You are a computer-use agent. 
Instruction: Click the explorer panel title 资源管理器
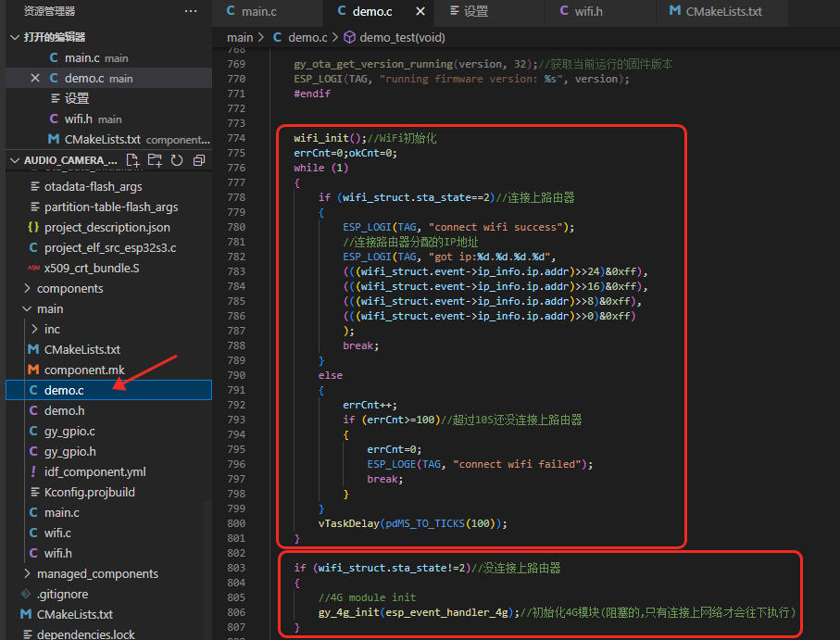[49, 11]
